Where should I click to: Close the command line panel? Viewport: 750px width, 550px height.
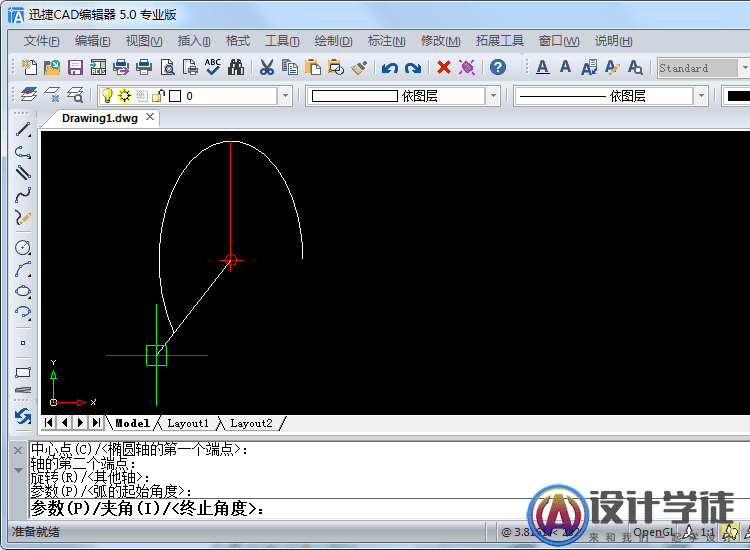point(18,450)
